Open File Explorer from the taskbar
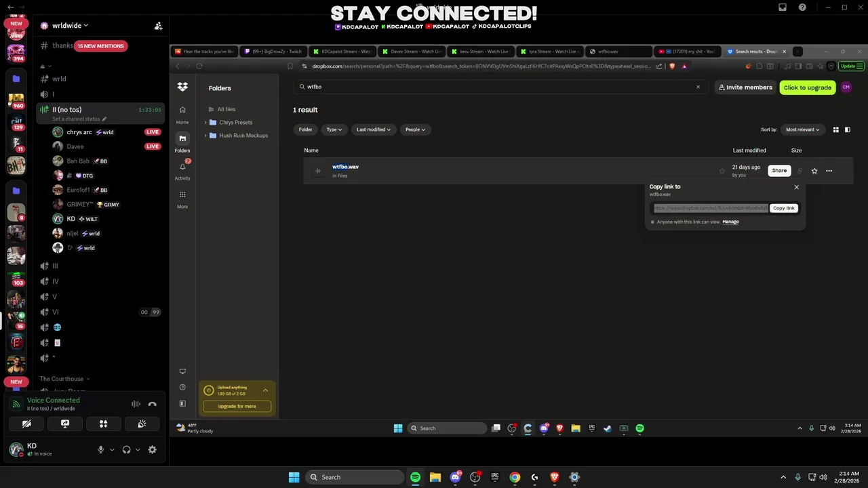The height and width of the screenshot is (488, 868). [435, 477]
